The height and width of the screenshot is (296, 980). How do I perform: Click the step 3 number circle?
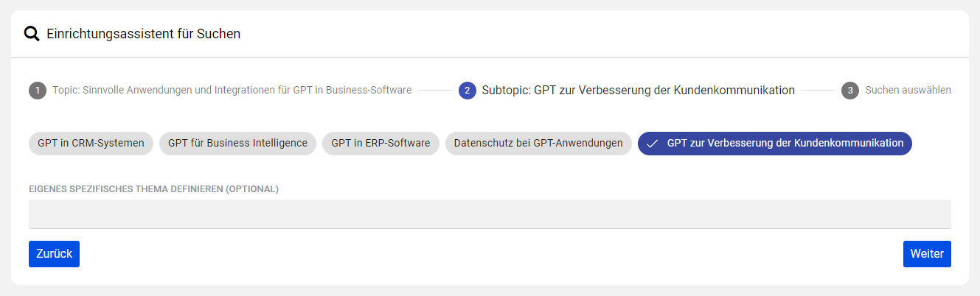click(850, 91)
